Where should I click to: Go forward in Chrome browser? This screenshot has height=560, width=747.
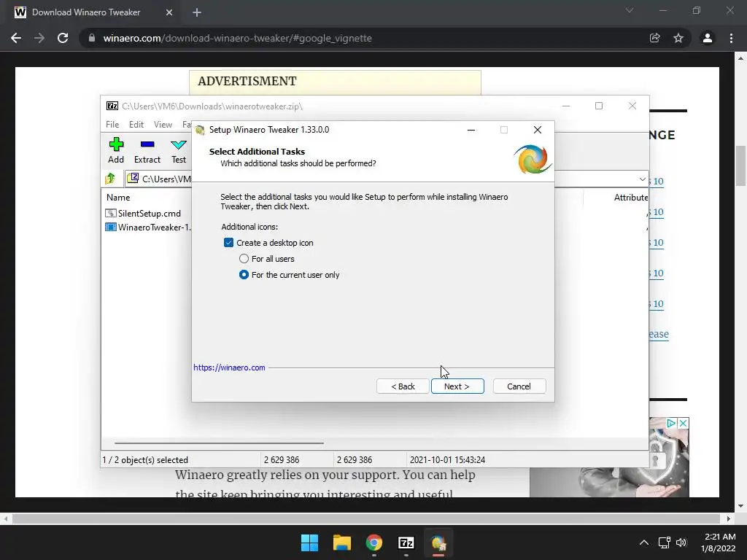pyautogui.click(x=39, y=38)
